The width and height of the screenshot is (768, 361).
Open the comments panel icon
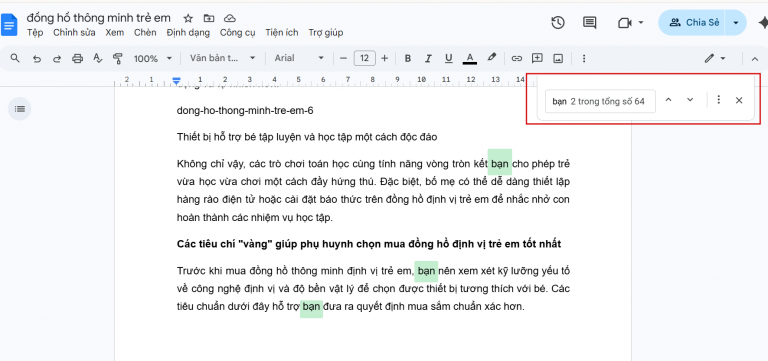pos(590,23)
